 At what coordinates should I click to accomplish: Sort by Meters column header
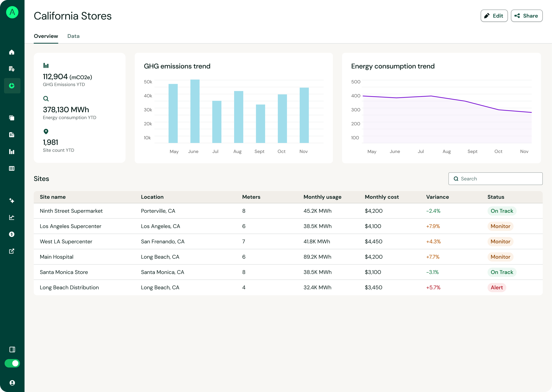click(251, 197)
